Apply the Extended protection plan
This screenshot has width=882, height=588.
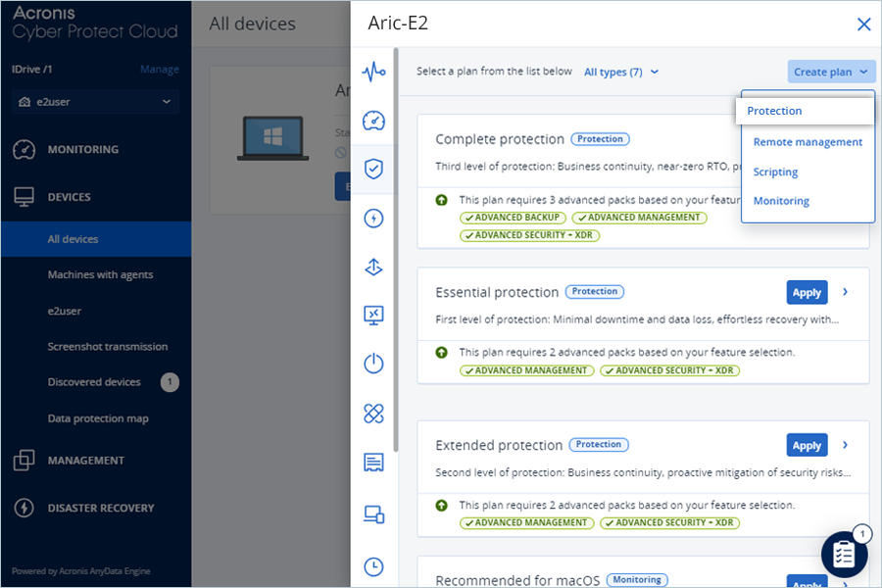pyautogui.click(x=807, y=446)
